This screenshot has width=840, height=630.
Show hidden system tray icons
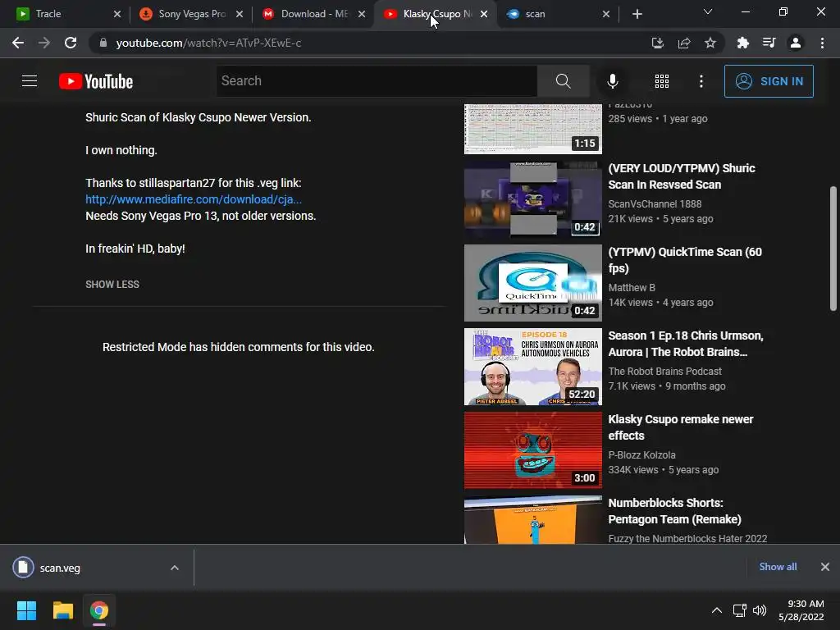pos(717,610)
